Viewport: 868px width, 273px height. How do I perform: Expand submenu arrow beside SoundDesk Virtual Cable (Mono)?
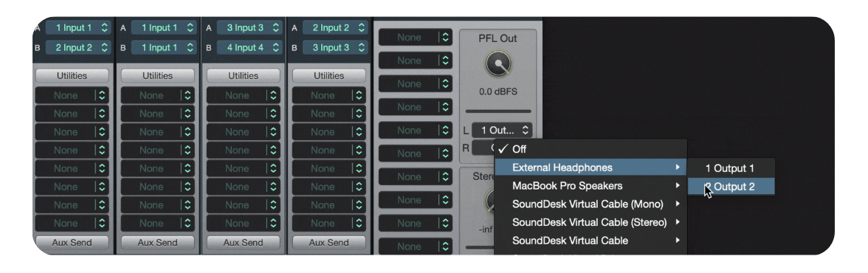point(677,204)
